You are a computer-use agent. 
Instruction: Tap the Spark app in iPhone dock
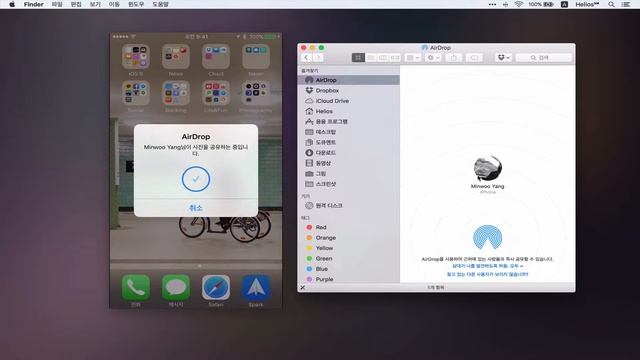click(256, 288)
